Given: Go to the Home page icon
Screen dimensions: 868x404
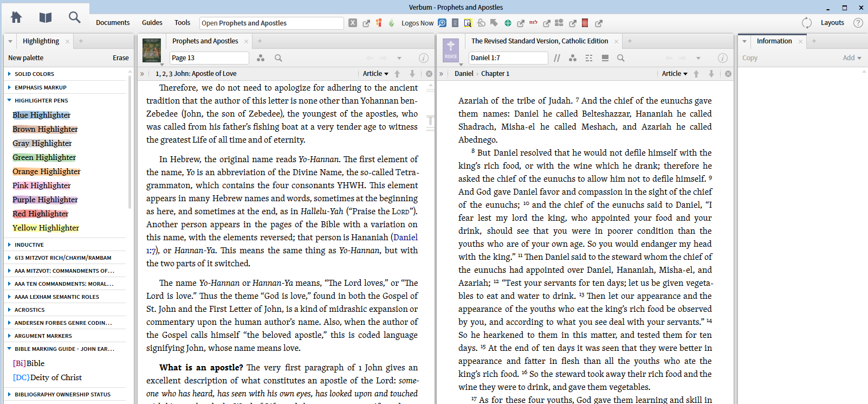Looking at the screenshot, I should coord(16,17).
